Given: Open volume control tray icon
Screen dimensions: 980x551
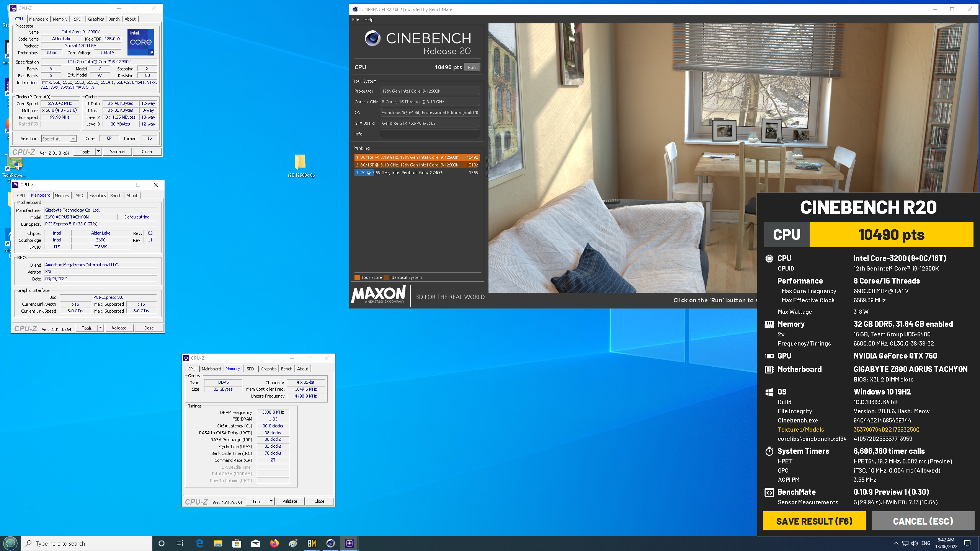Looking at the screenshot, I should pos(915,543).
